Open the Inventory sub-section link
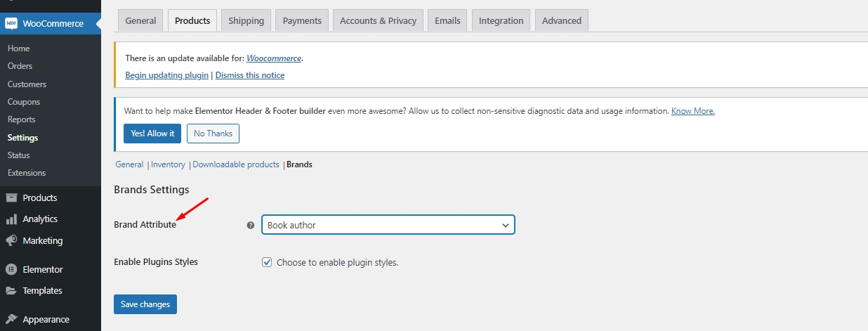Viewport: 868px width, 331px height. [168, 164]
